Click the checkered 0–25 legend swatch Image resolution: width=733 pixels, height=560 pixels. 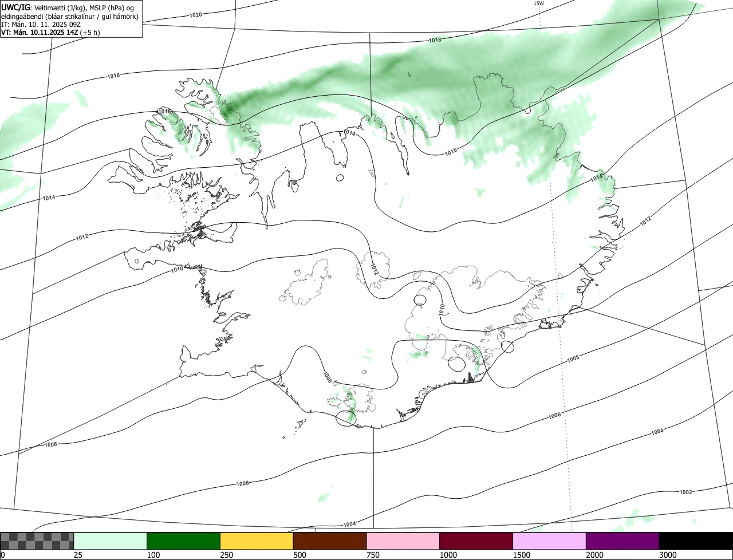click(37, 541)
